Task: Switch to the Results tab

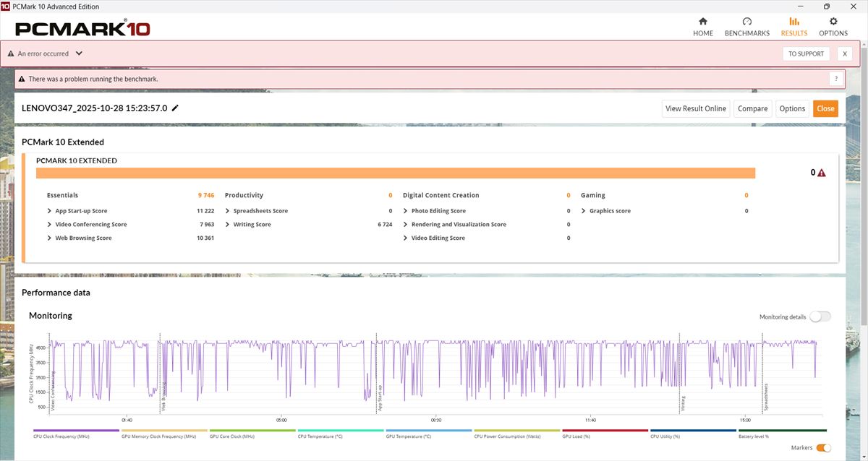Action: [793, 27]
